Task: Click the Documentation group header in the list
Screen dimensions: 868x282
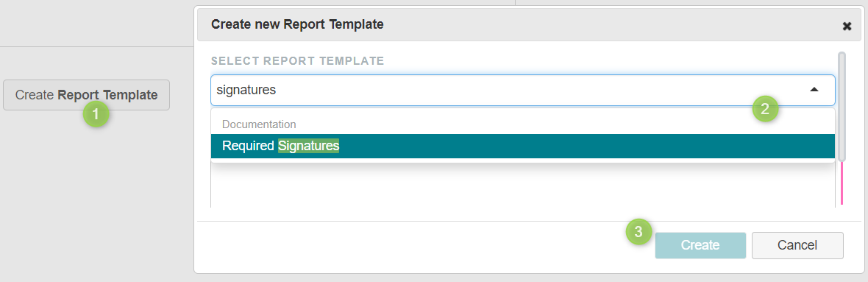Action: (x=259, y=124)
